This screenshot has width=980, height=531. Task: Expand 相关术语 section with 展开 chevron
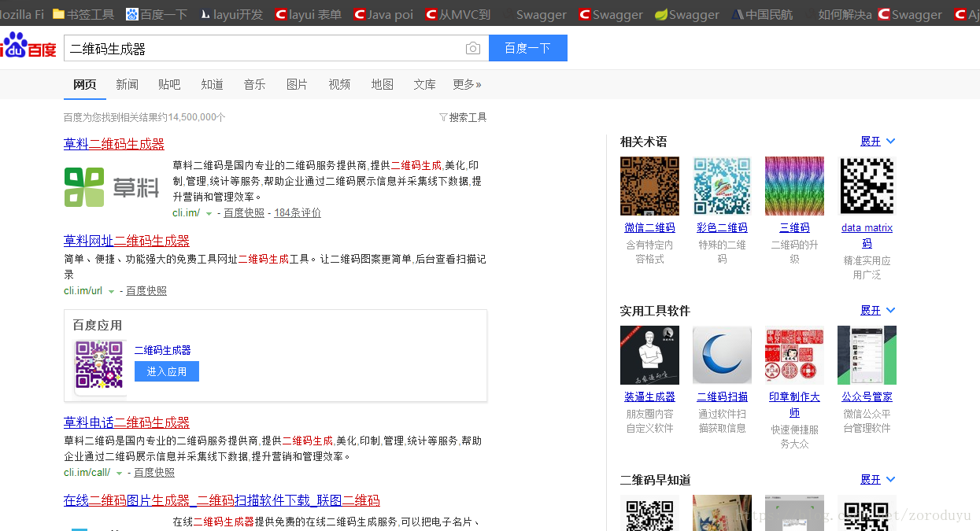[x=878, y=141]
